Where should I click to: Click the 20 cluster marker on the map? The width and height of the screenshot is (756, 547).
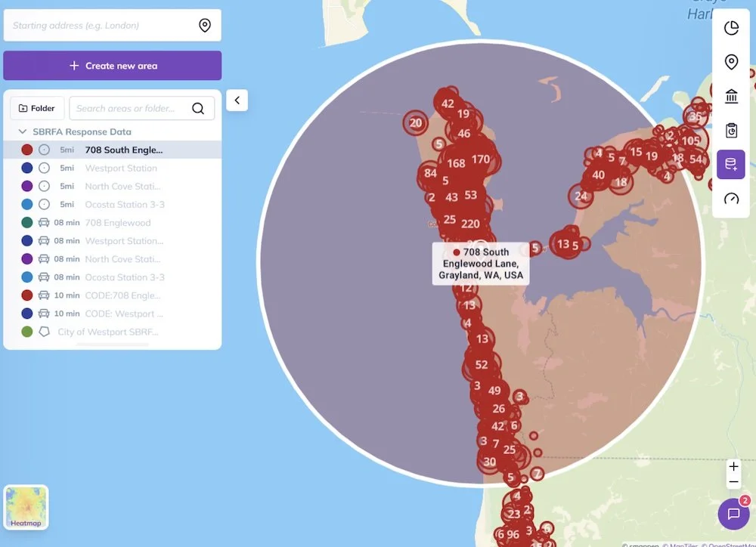[416, 123]
